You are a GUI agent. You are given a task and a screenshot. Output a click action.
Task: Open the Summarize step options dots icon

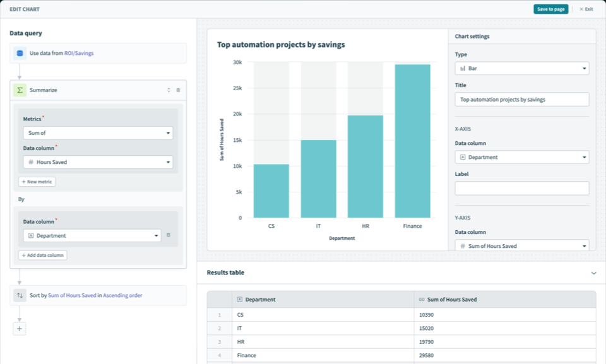click(x=168, y=90)
